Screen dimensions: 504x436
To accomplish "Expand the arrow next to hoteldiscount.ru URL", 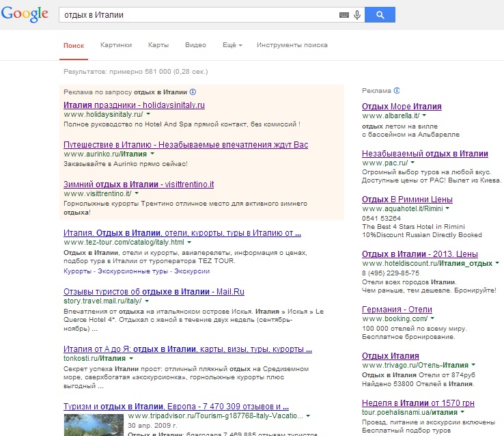I will (497, 263).
